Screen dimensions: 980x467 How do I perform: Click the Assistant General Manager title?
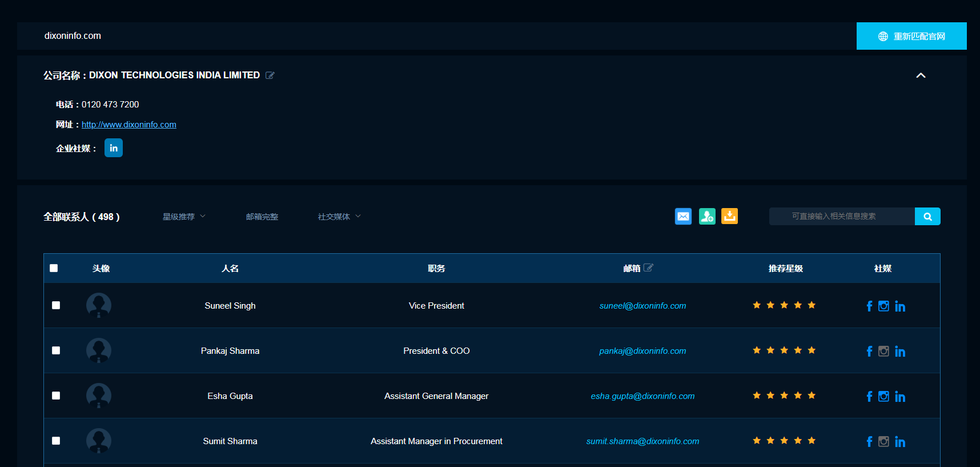tap(436, 396)
